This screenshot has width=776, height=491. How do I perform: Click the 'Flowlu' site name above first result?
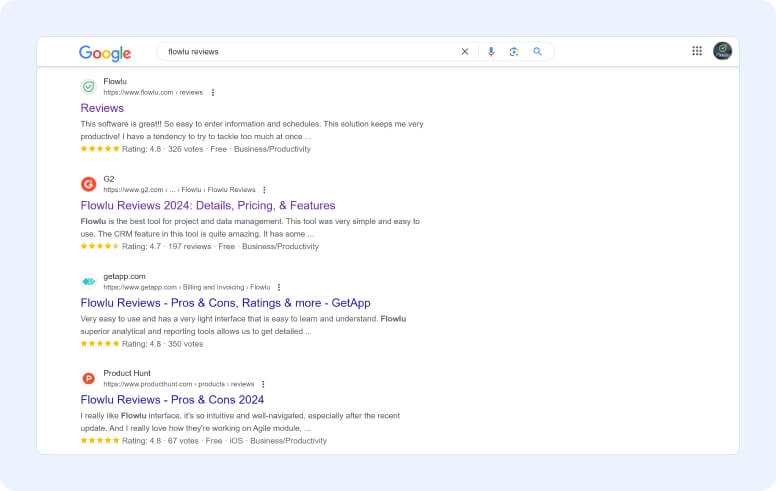click(115, 81)
